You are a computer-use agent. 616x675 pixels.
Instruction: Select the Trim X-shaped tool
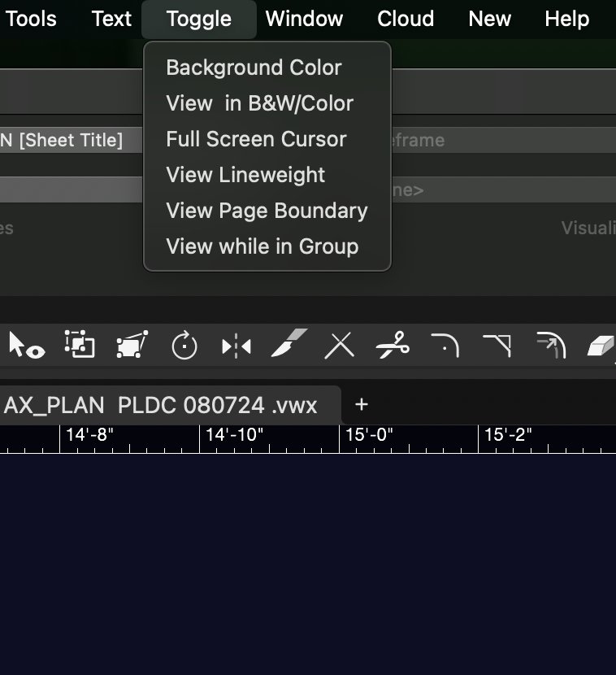click(x=340, y=346)
